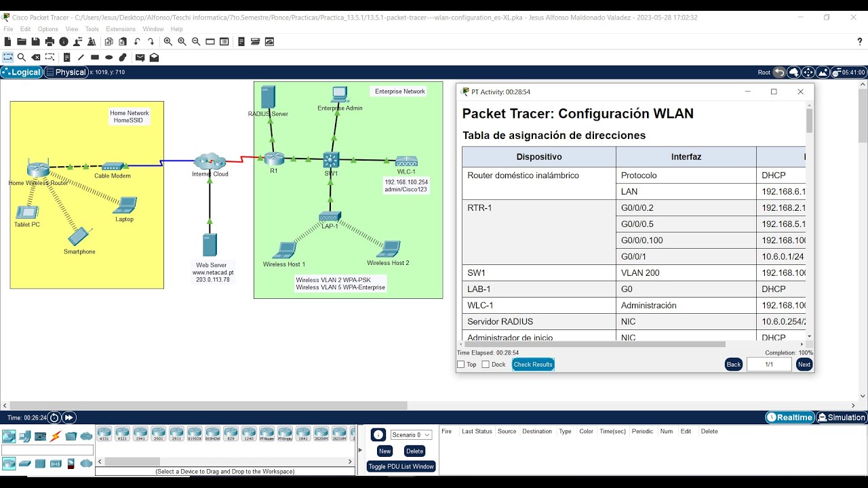Click the New file icon

pos(7,41)
